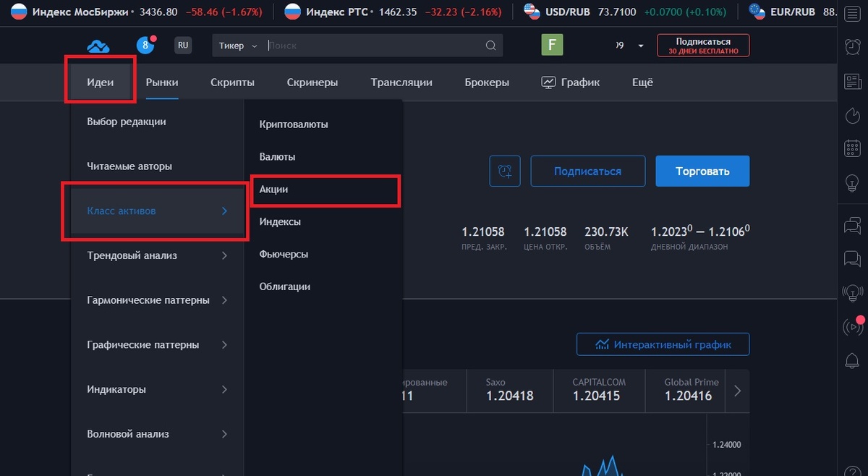Screen dimensions: 868x476
Task: Open the green F user avatar
Action: click(552, 46)
